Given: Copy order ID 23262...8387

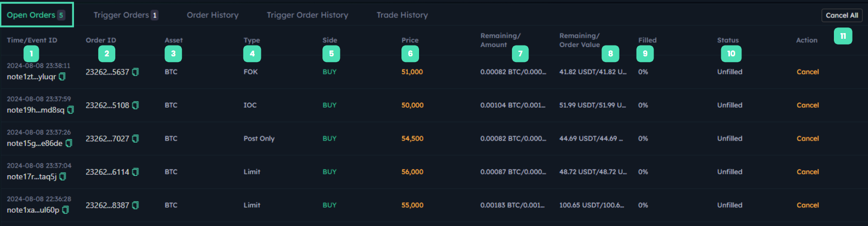Looking at the screenshot, I should tap(135, 205).
